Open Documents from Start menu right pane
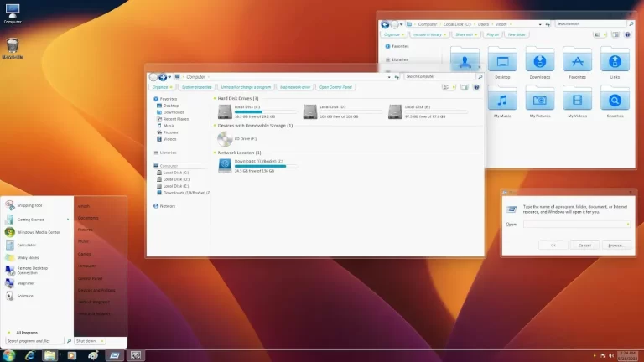Image resolution: width=644 pixels, height=362 pixels. click(88, 218)
